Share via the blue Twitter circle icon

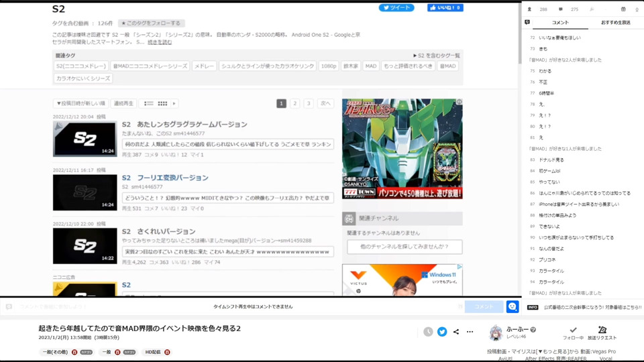pos(442,332)
